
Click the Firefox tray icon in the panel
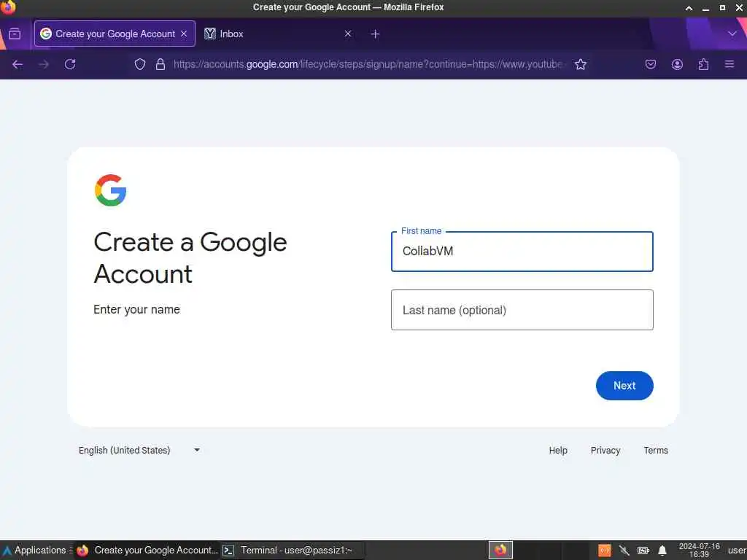(500, 551)
